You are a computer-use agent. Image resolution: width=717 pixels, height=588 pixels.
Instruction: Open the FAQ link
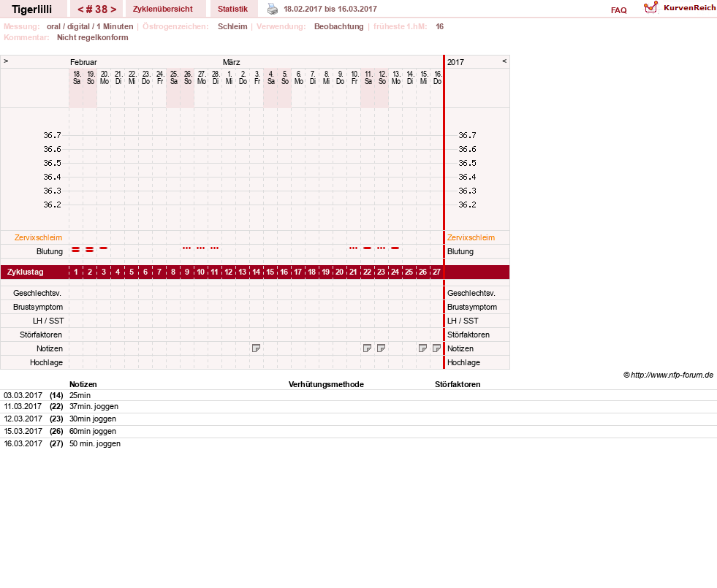click(618, 10)
